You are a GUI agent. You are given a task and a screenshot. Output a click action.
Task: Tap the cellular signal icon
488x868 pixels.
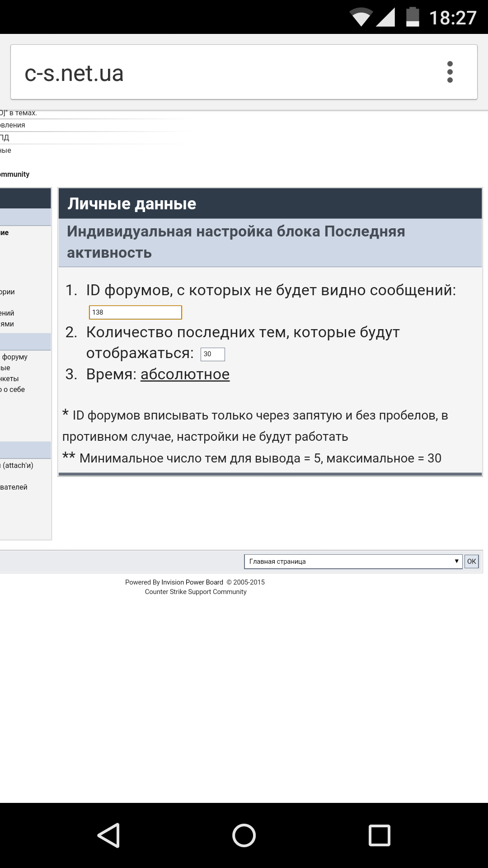point(385,18)
